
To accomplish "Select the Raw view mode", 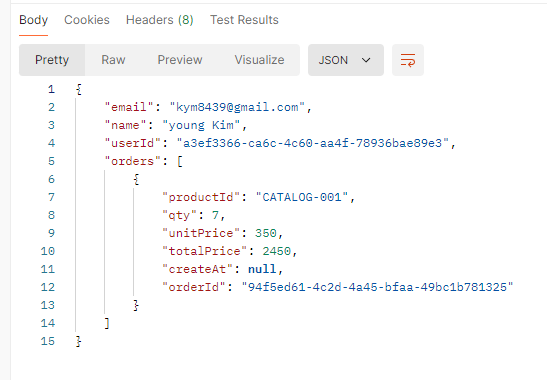I will click(113, 60).
